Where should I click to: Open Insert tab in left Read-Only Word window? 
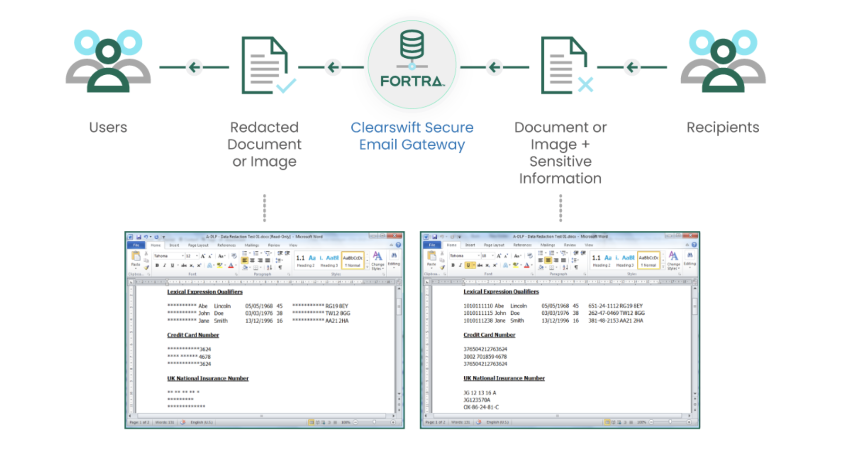click(174, 245)
